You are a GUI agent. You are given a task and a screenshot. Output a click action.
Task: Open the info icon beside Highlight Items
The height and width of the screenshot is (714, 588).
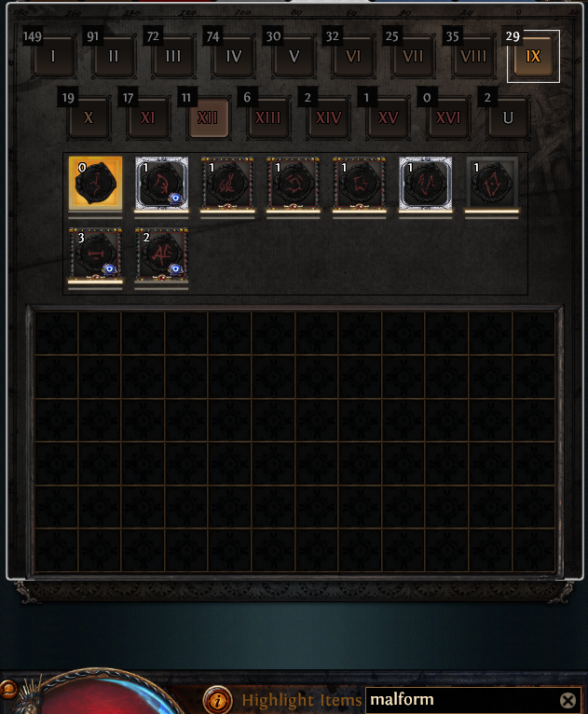pyautogui.click(x=217, y=699)
